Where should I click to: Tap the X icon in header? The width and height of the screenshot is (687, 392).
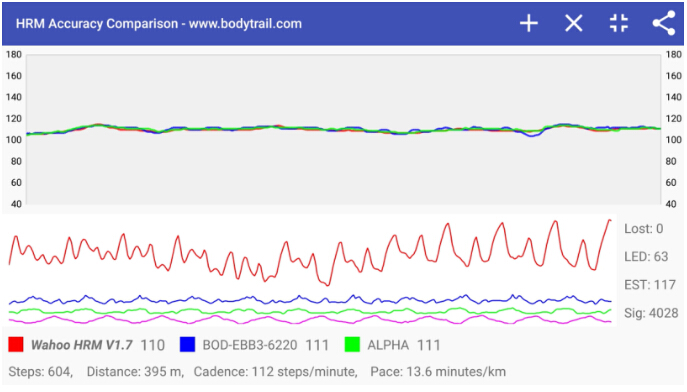point(574,23)
